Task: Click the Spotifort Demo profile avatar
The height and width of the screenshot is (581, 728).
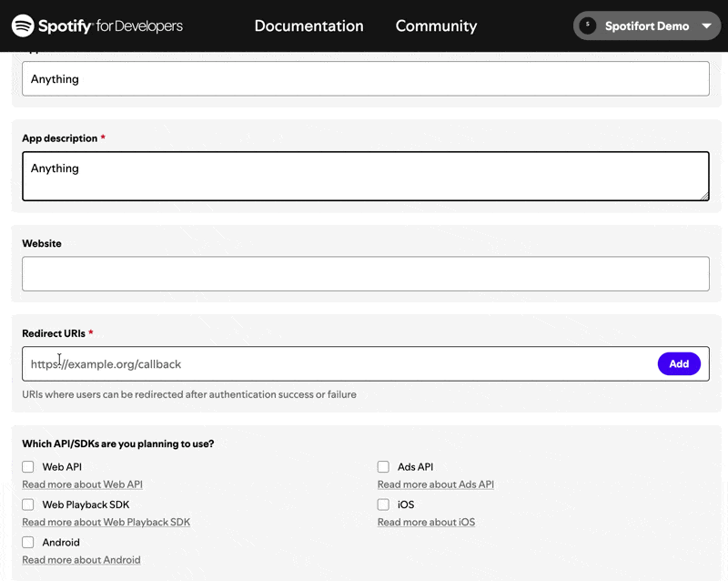Action: 588,25
